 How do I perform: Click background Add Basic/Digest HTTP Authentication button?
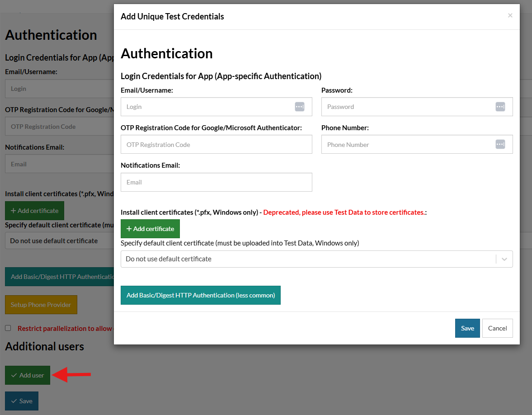tap(60, 277)
